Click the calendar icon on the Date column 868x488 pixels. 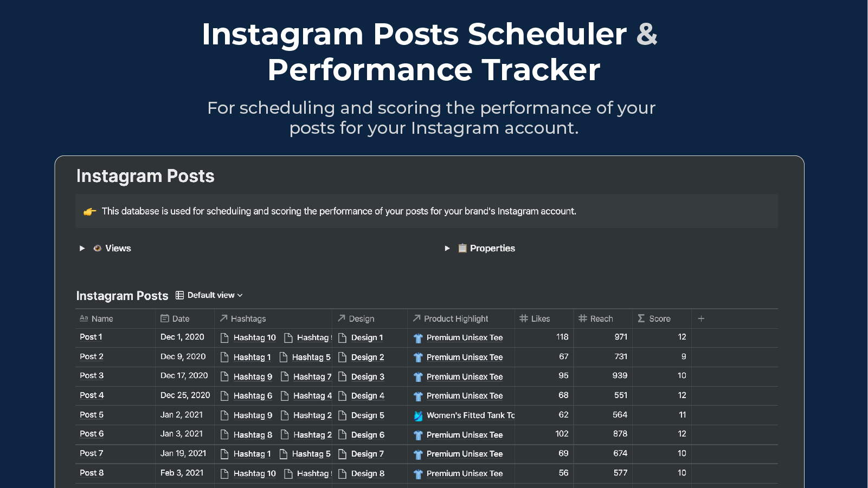coord(165,318)
